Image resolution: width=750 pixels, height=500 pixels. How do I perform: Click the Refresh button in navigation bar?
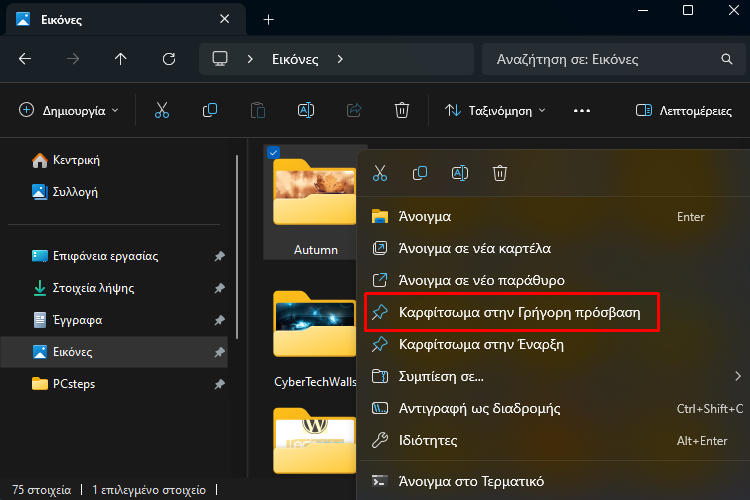point(169,59)
